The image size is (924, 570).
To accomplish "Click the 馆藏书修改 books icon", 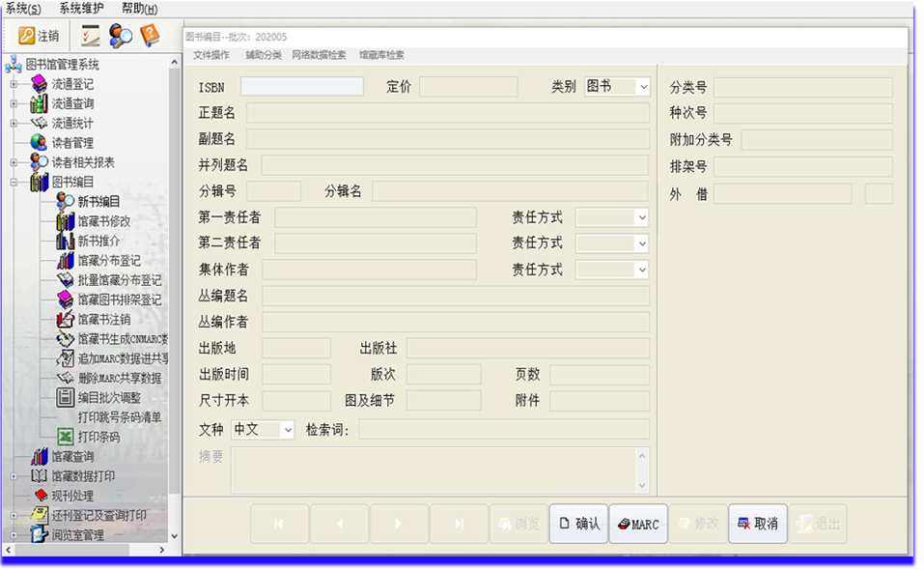I will tap(65, 221).
